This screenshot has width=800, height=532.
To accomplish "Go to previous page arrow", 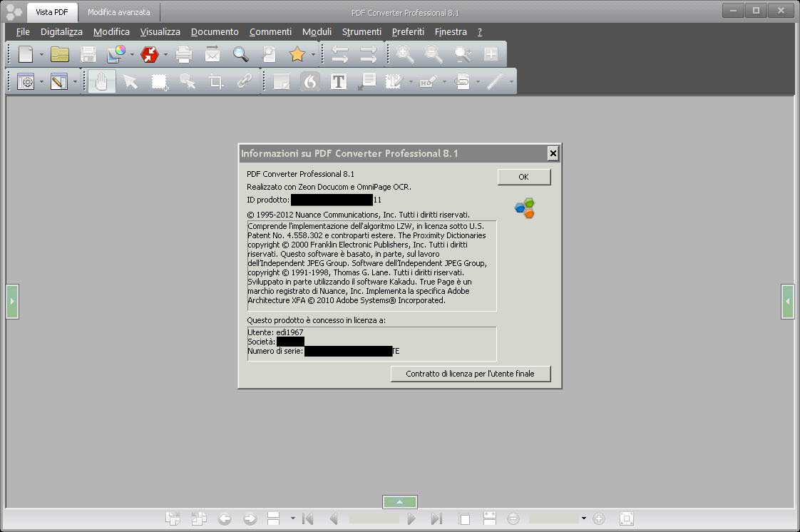I will 334,518.
